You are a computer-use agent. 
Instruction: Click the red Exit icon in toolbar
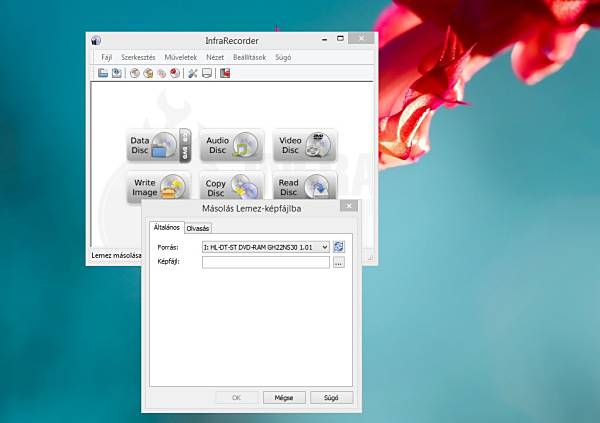[225, 73]
